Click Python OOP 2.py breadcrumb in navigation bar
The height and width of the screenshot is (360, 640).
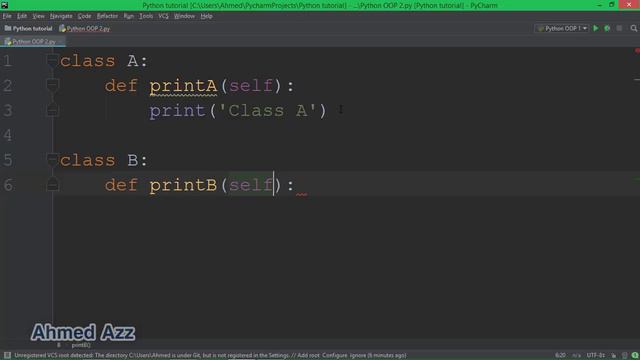pyautogui.click(x=84, y=29)
